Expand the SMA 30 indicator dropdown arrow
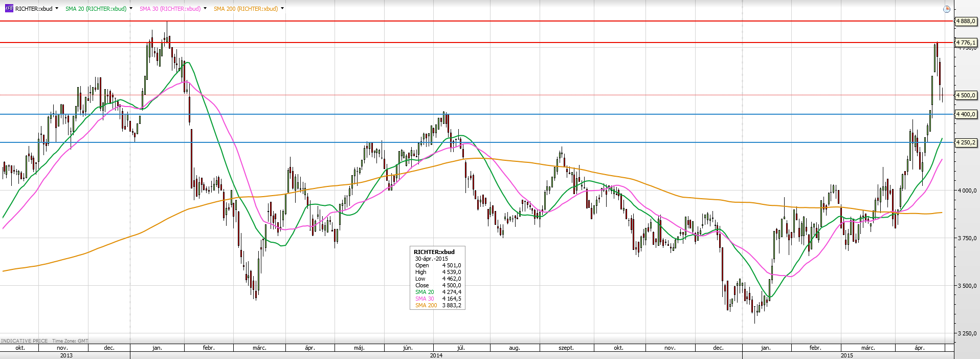The height and width of the screenshot is (359, 980). [205, 9]
